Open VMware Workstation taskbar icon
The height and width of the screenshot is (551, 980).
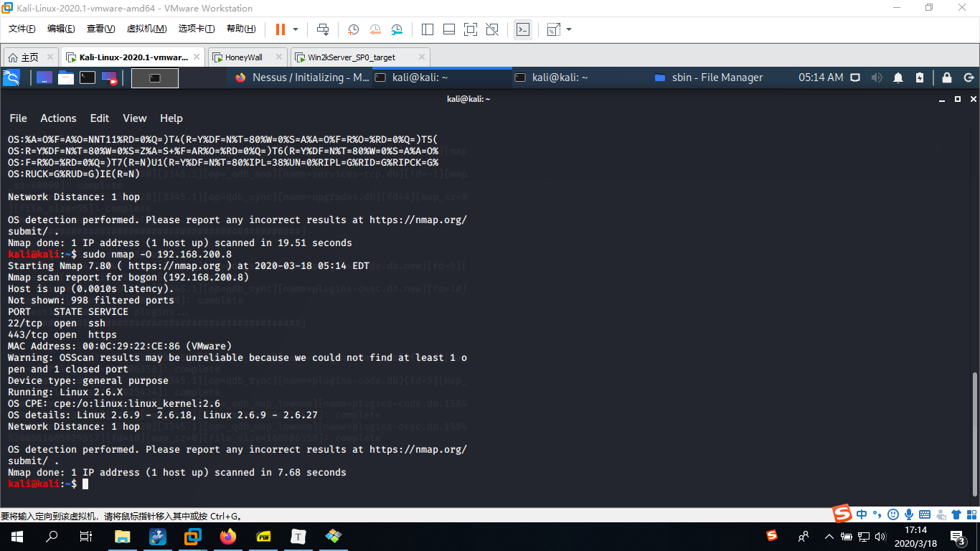coord(193,536)
